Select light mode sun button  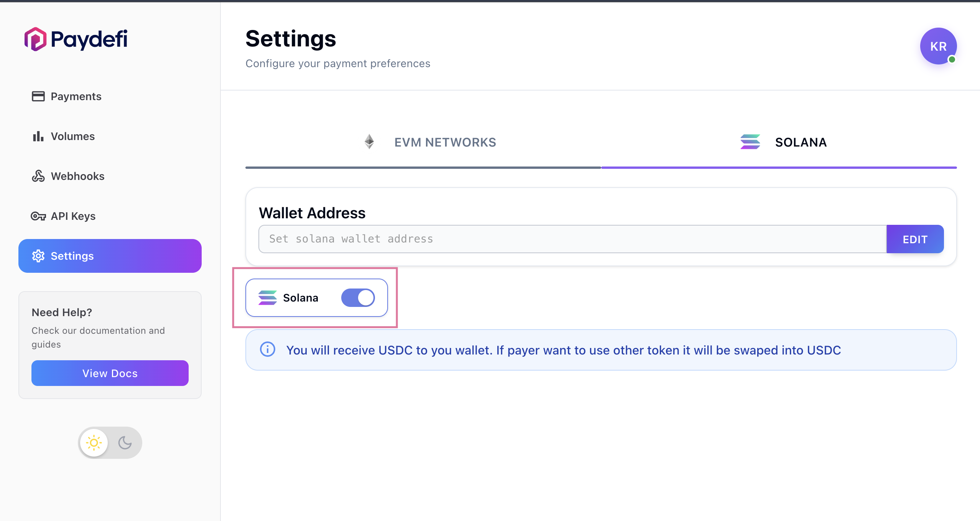[x=94, y=443]
